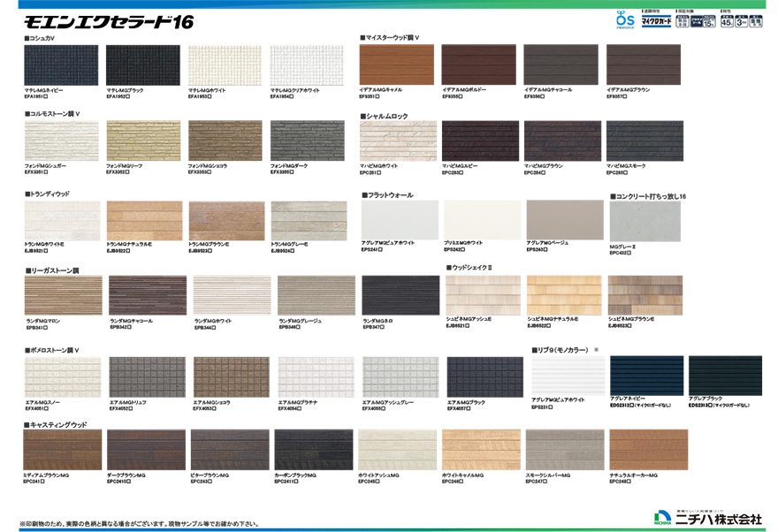The width and height of the screenshot is (778, 532).
Task: Choose the イデアルMGキャメル swatch
Action: (x=396, y=65)
